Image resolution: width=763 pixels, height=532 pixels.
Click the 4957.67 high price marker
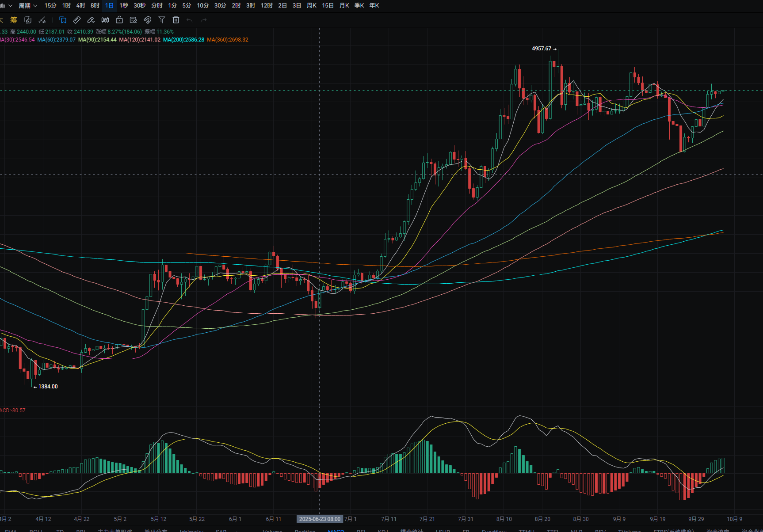point(542,49)
